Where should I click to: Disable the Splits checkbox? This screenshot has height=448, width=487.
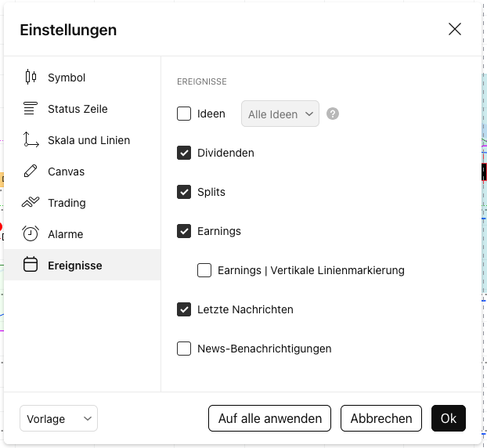(184, 192)
